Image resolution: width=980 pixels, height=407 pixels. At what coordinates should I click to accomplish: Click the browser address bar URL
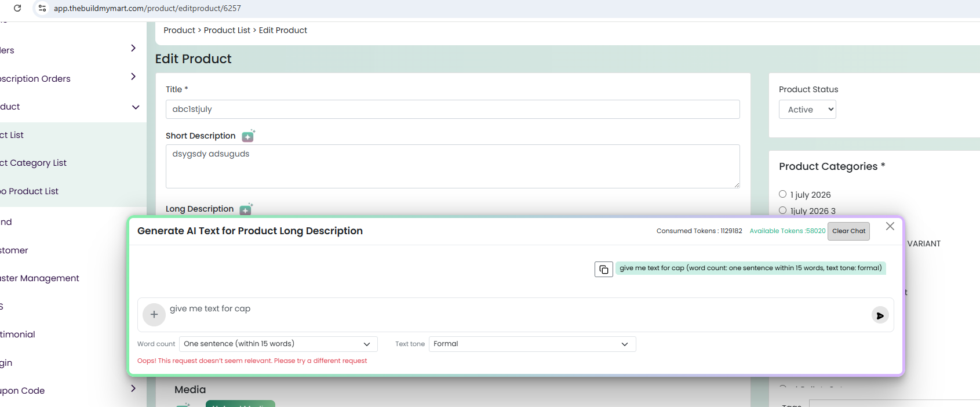tap(147, 8)
